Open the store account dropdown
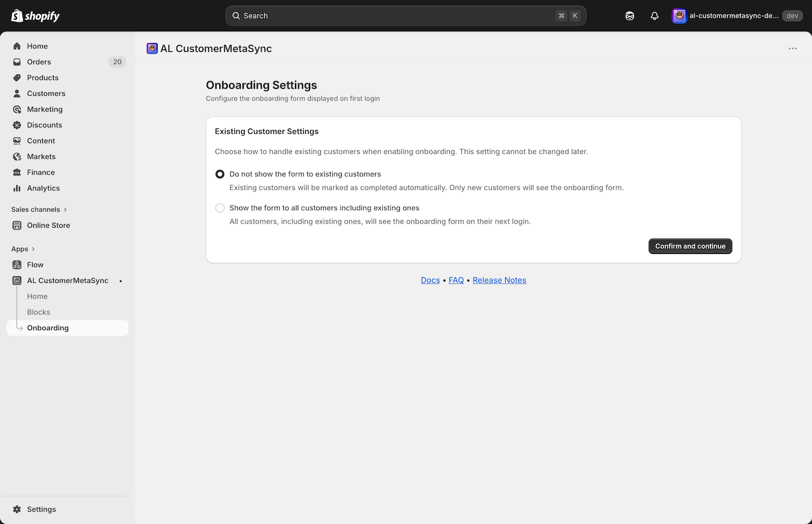Image resolution: width=812 pixels, height=524 pixels. pos(737,16)
